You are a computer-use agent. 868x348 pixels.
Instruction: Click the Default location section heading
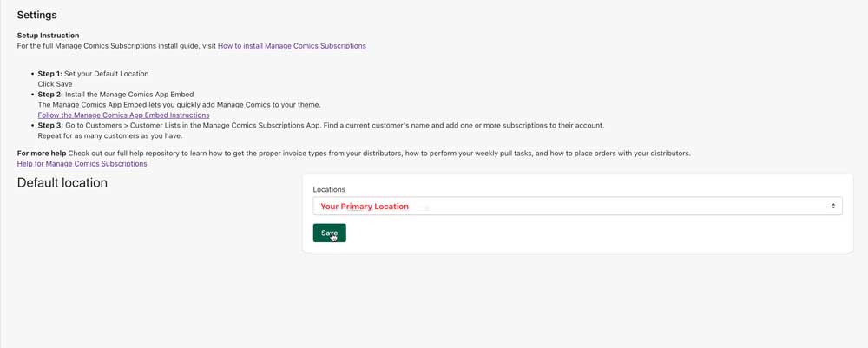[62, 183]
